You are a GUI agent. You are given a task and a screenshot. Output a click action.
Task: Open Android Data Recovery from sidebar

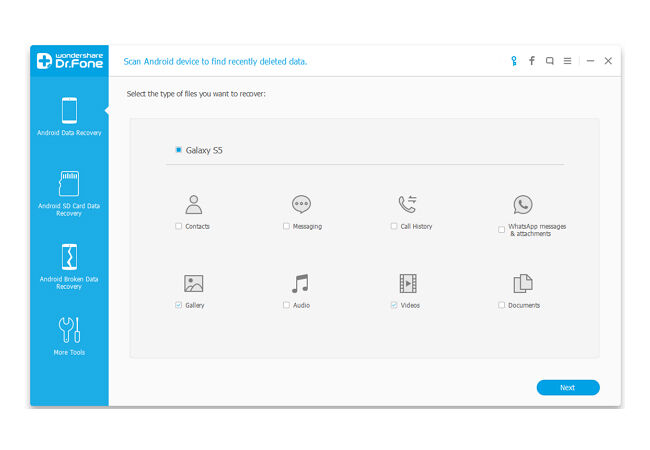[x=69, y=116]
